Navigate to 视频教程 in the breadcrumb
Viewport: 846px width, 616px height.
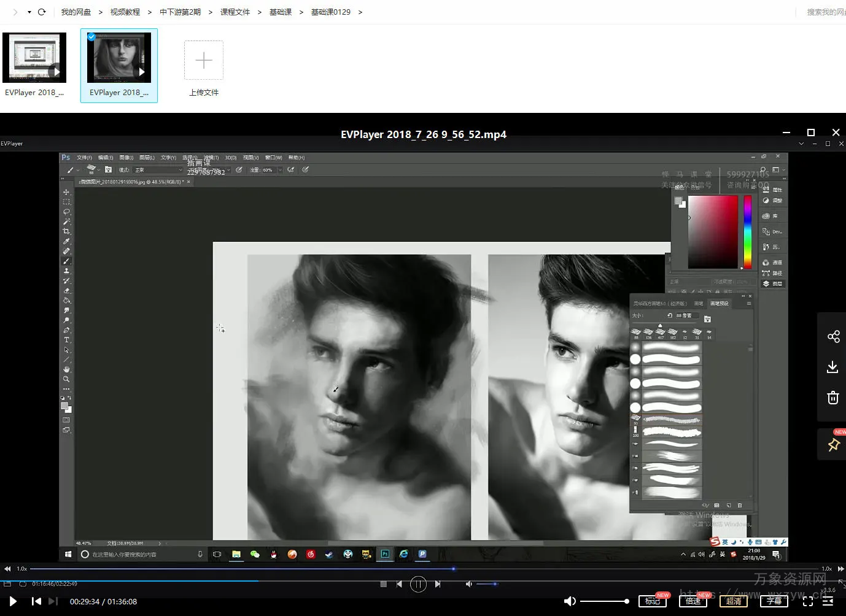click(x=125, y=12)
